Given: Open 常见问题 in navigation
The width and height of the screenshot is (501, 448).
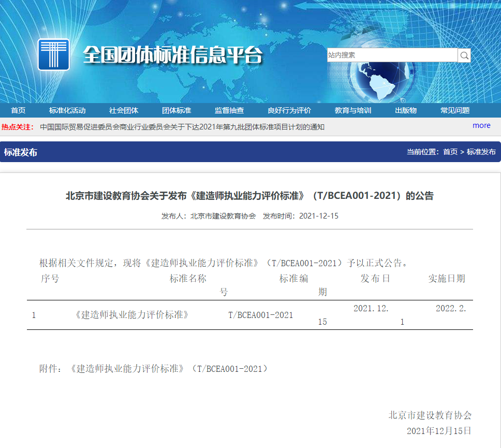Looking at the screenshot, I should coord(455,110).
